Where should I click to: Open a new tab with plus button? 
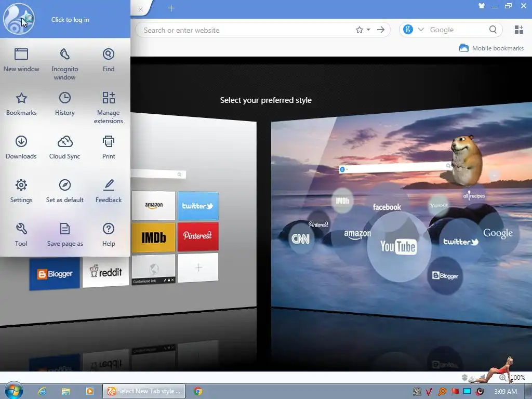(x=171, y=8)
